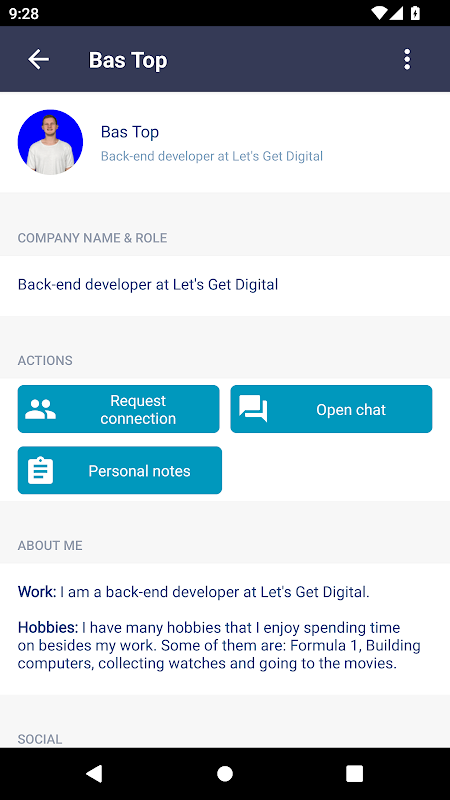This screenshot has height=800, width=450.
Task: Select the Work line in About Me
Action: tap(193, 592)
